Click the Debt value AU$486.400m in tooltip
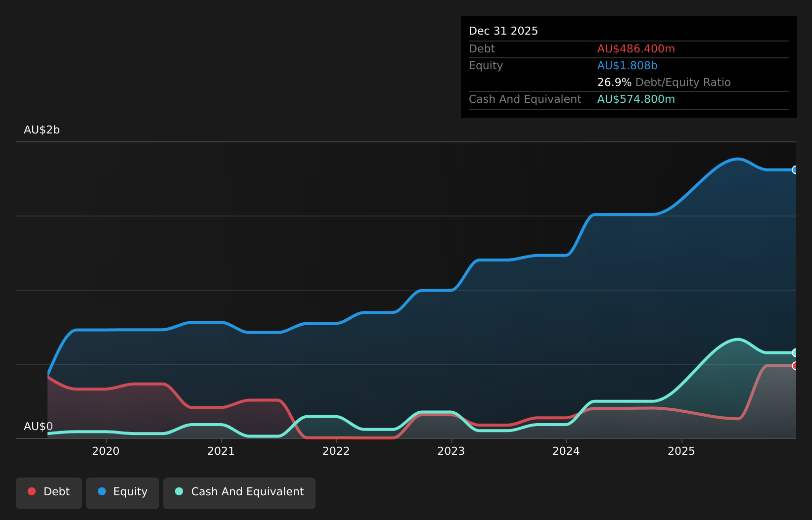The width and height of the screenshot is (812, 520). click(636, 49)
